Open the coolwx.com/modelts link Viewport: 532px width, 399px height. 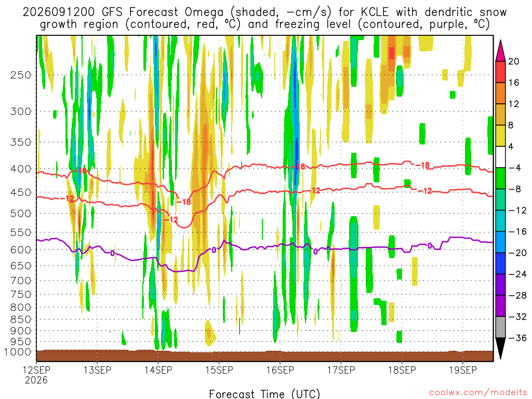(x=478, y=393)
